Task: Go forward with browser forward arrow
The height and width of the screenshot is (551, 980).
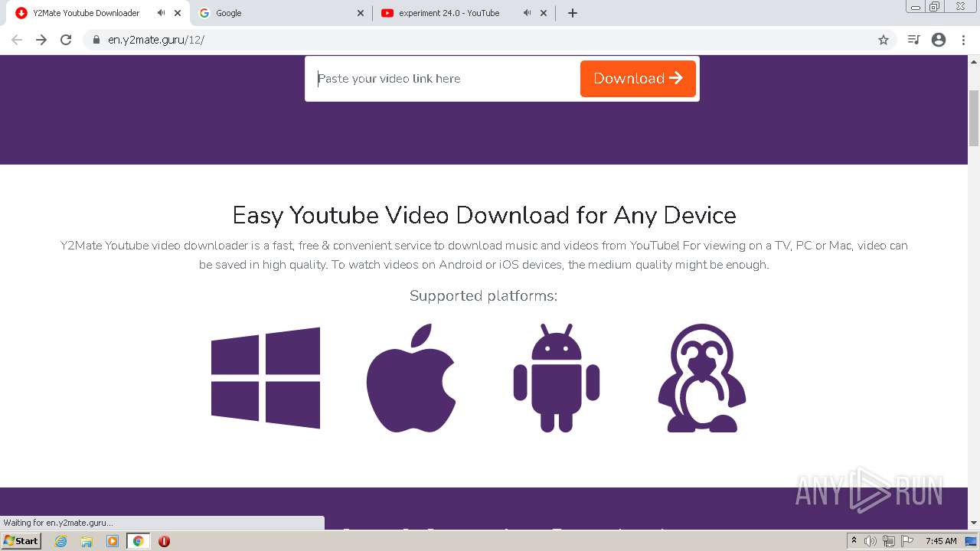Action: tap(41, 40)
